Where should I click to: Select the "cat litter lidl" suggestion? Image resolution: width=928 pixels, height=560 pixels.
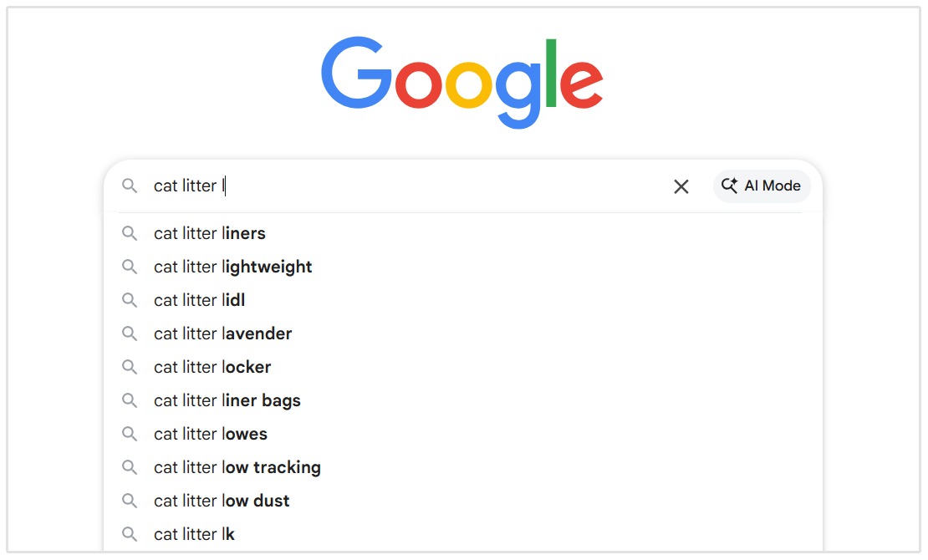tap(199, 300)
